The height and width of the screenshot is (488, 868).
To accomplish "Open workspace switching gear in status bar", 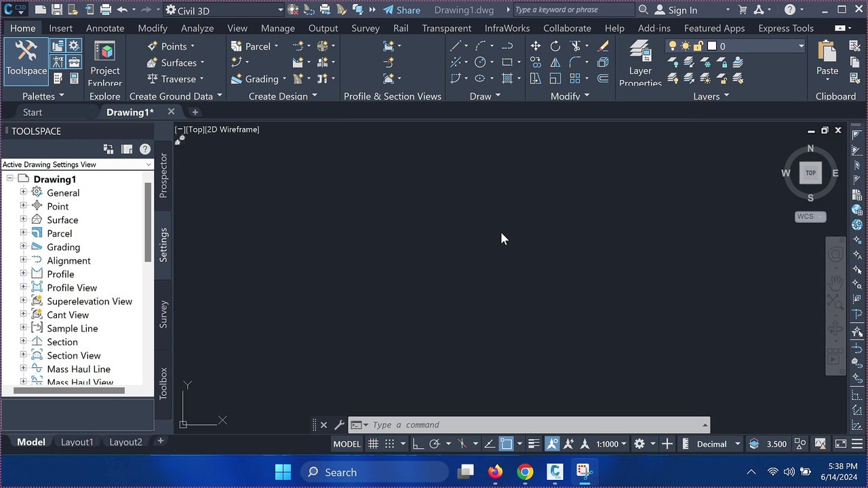I will [639, 444].
